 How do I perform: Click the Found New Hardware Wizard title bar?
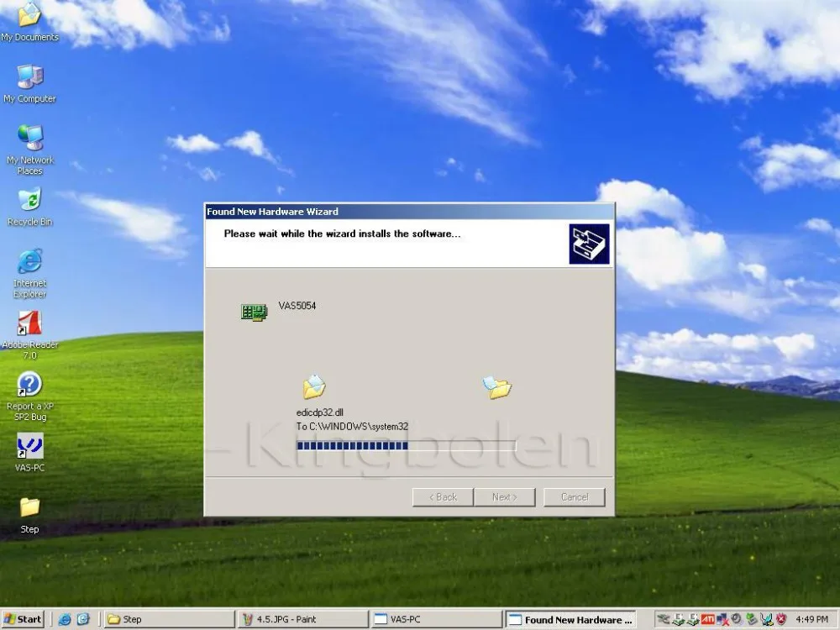click(x=409, y=212)
